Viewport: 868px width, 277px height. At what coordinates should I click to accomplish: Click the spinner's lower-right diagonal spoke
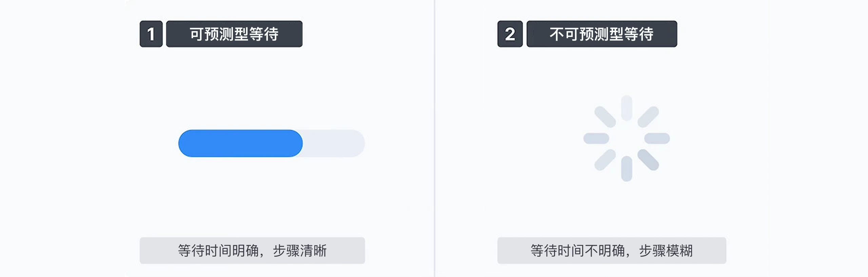[x=648, y=160]
